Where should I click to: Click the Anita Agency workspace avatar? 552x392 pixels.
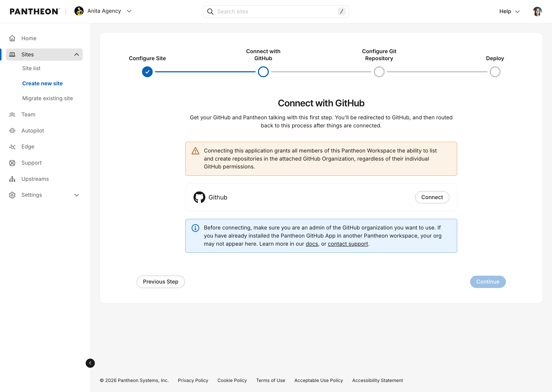(x=79, y=11)
